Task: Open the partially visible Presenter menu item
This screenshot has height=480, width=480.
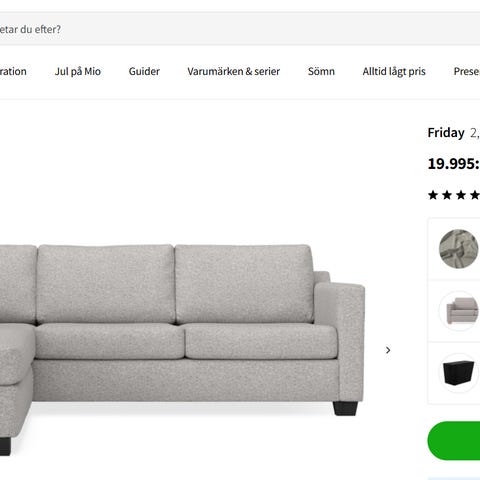Action: pos(467,71)
